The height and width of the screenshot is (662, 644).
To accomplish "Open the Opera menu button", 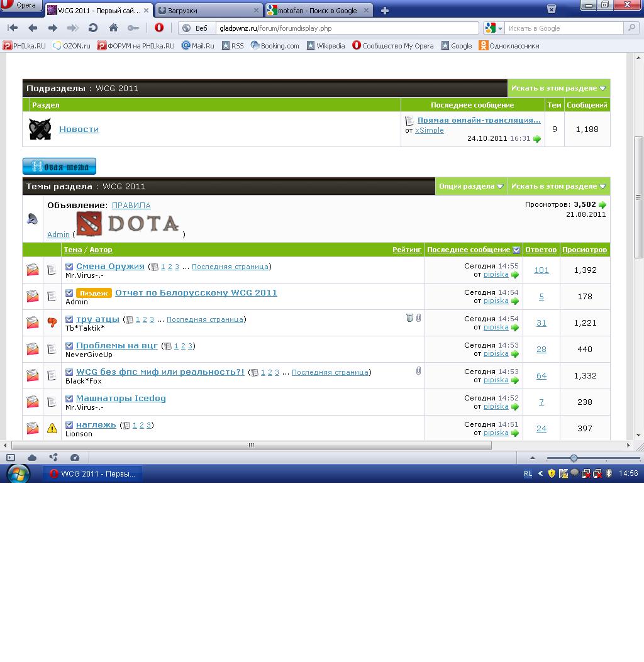I will (21, 5).
